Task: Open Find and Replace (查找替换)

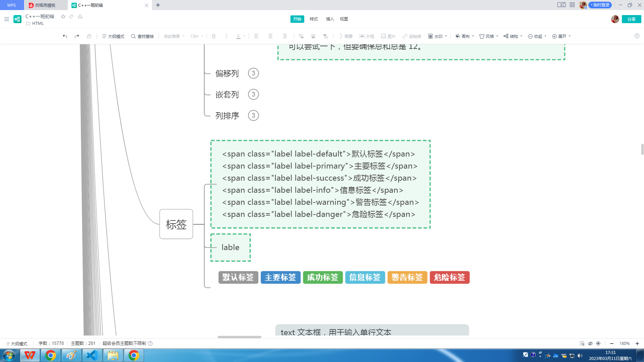Action: click(x=143, y=36)
